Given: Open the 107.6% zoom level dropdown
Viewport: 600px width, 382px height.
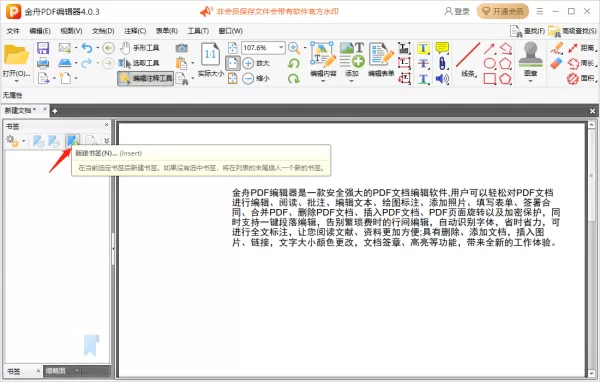Looking at the screenshot, I should click(x=281, y=47).
